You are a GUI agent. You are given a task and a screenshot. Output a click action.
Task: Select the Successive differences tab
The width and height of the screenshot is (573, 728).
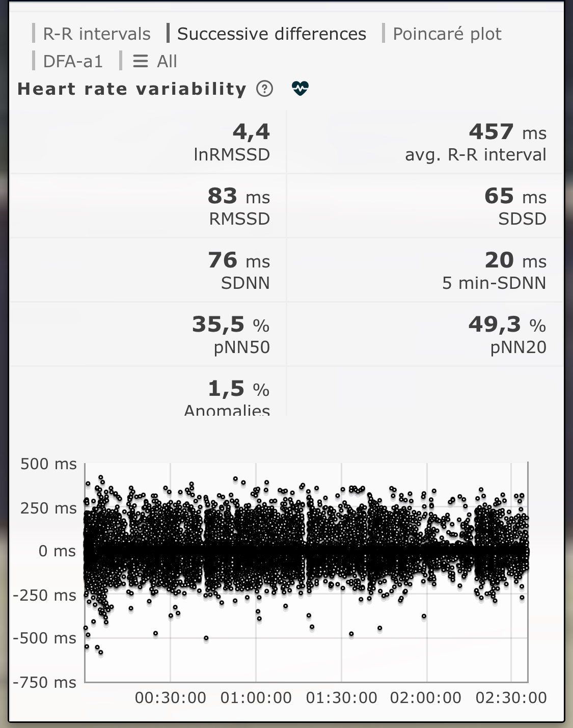coord(271,34)
